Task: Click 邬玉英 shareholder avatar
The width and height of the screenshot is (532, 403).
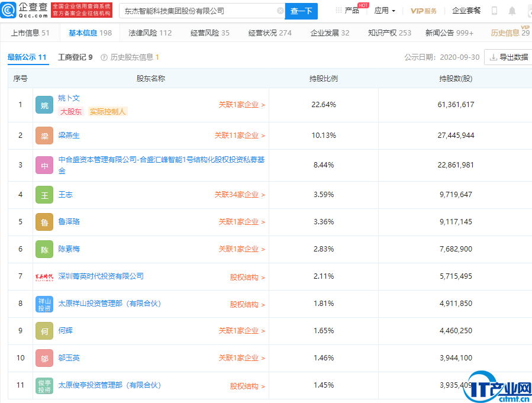Action: tap(44, 358)
